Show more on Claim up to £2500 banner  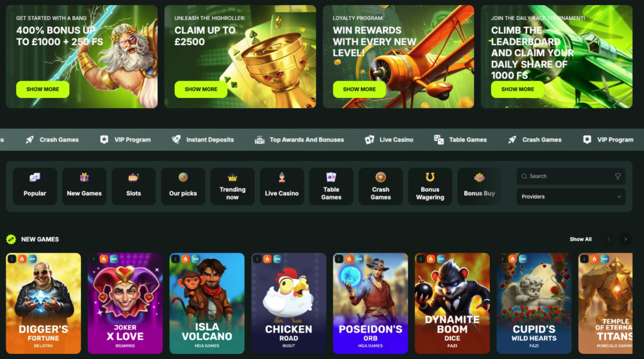(201, 89)
